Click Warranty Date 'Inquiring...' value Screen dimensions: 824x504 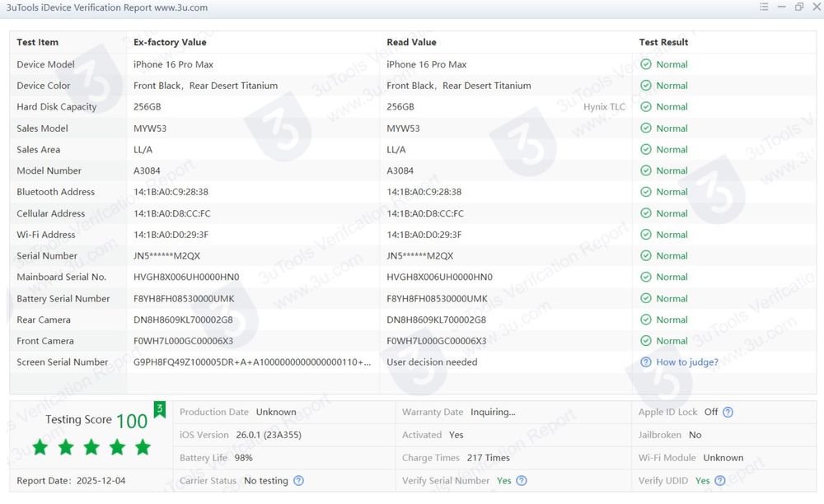click(493, 412)
